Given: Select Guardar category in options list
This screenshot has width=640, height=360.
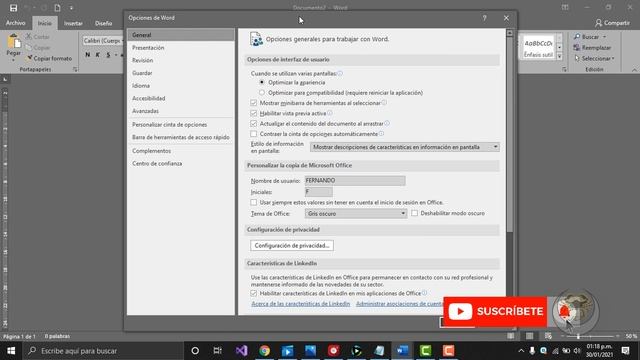Looking at the screenshot, I should [181, 73].
